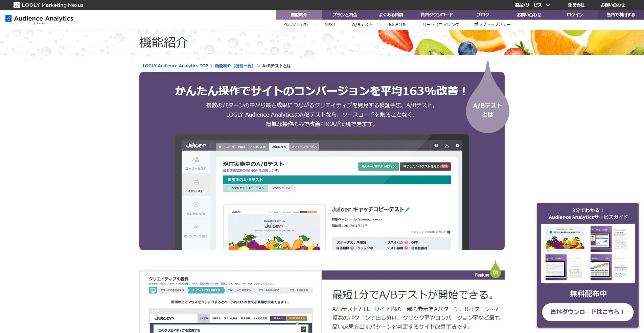Expand the 製品/サービス dropdown

point(532,5)
